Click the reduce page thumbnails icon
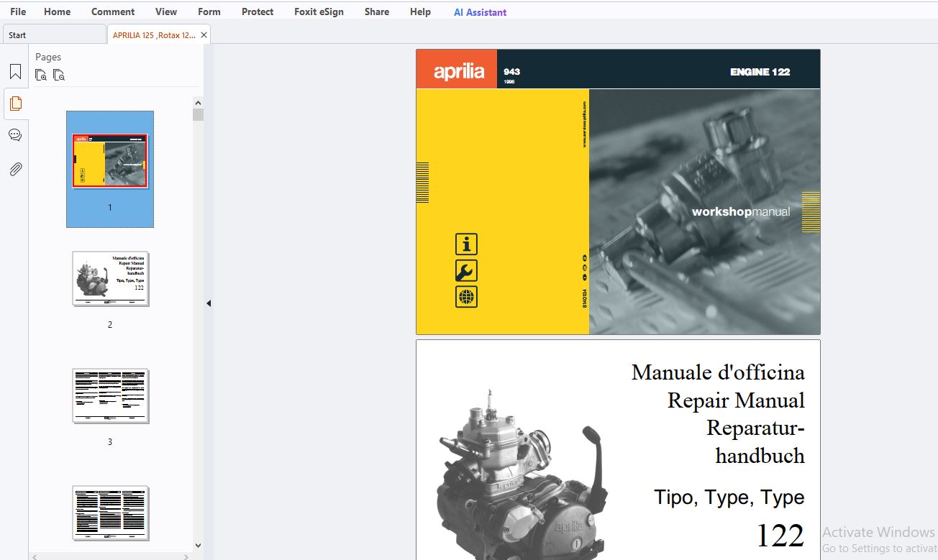The width and height of the screenshot is (938, 560). point(59,75)
